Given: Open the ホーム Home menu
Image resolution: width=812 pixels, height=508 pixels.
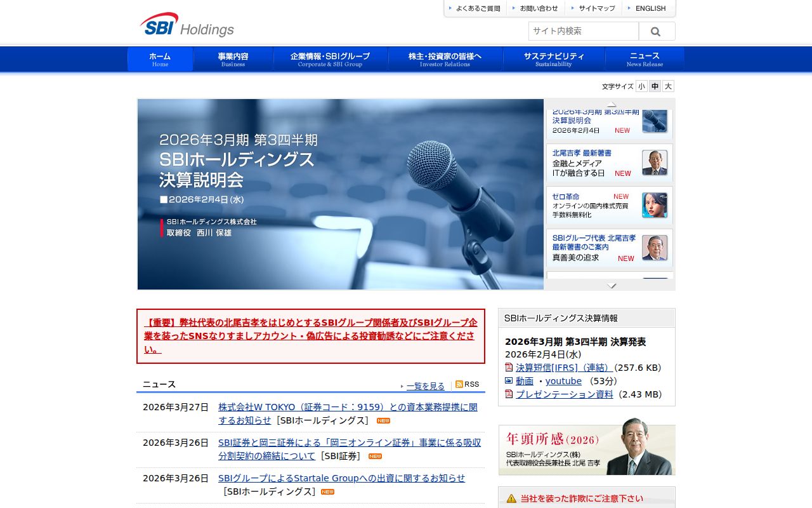Looking at the screenshot, I should pos(160,59).
